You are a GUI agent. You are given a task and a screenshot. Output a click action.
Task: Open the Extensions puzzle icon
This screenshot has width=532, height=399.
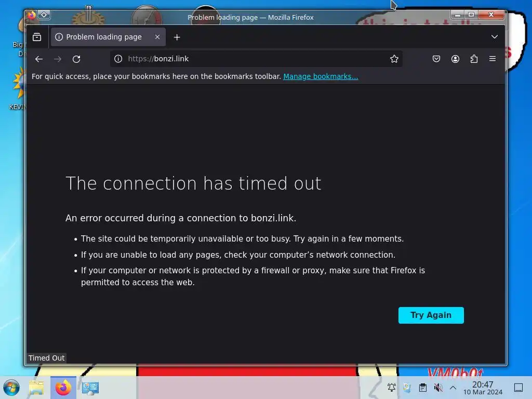[x=474, y=59]
